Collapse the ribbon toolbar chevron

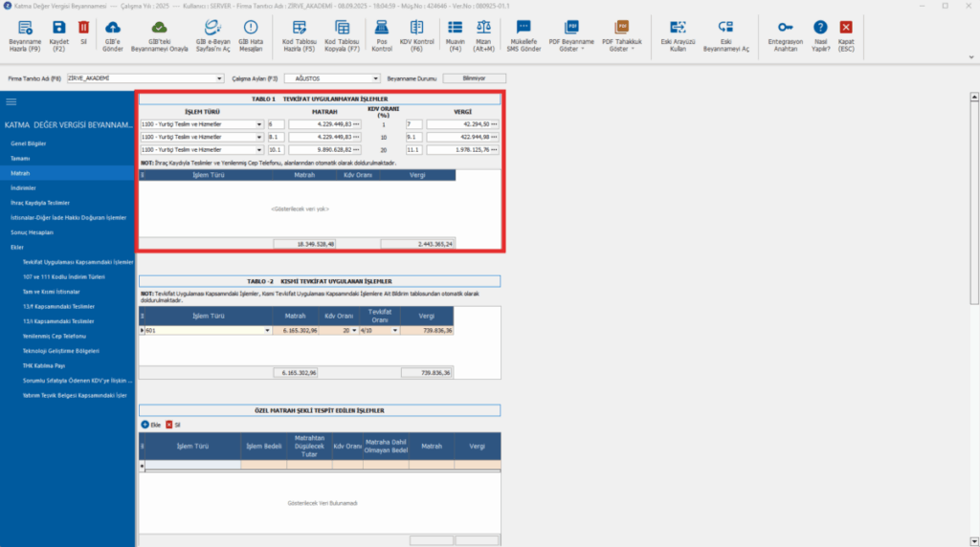tap(971, 56)
